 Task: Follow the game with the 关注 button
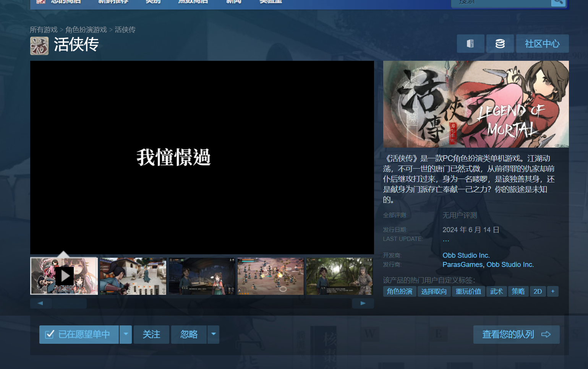(151, 335)
